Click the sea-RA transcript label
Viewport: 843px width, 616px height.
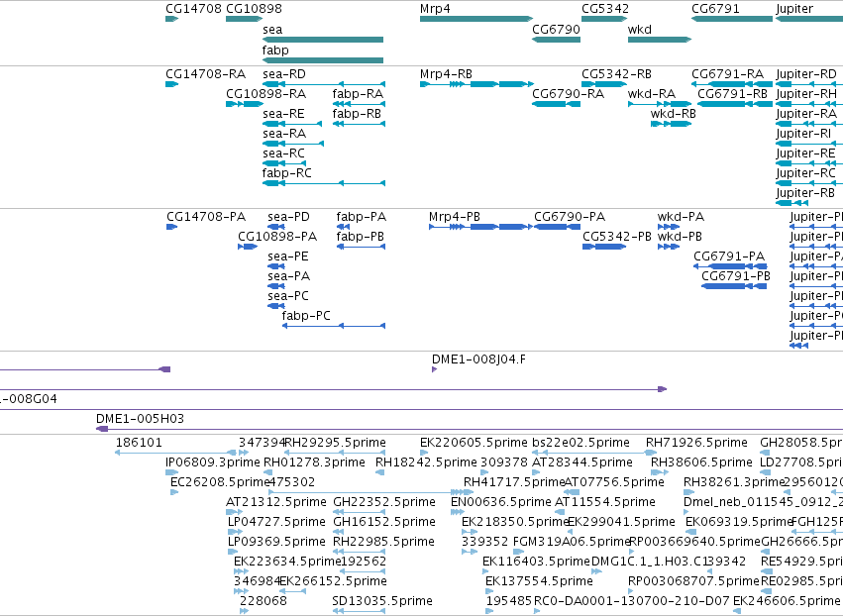284,134
